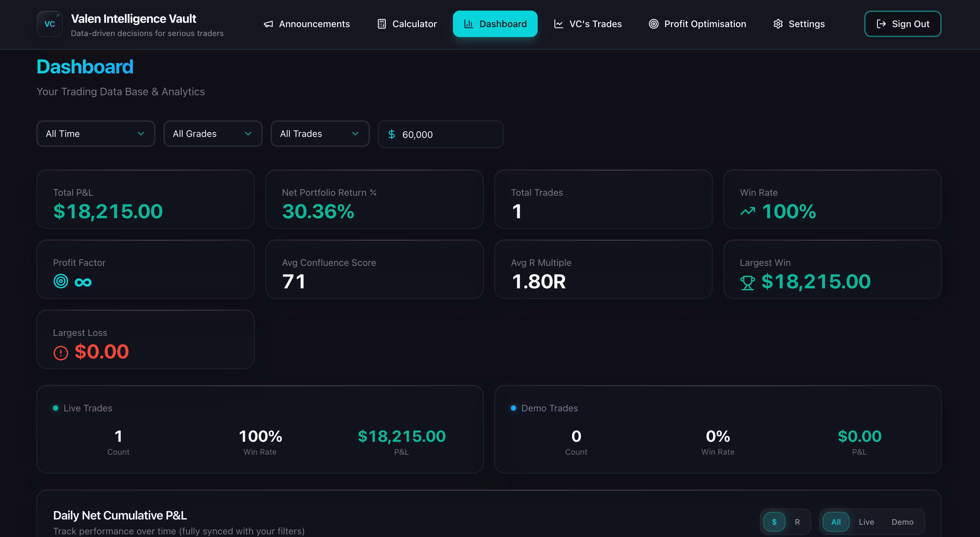Viewport: 980px width, 537px height.
Task: Switch chart units to R
Action: (x=797, y=522)
